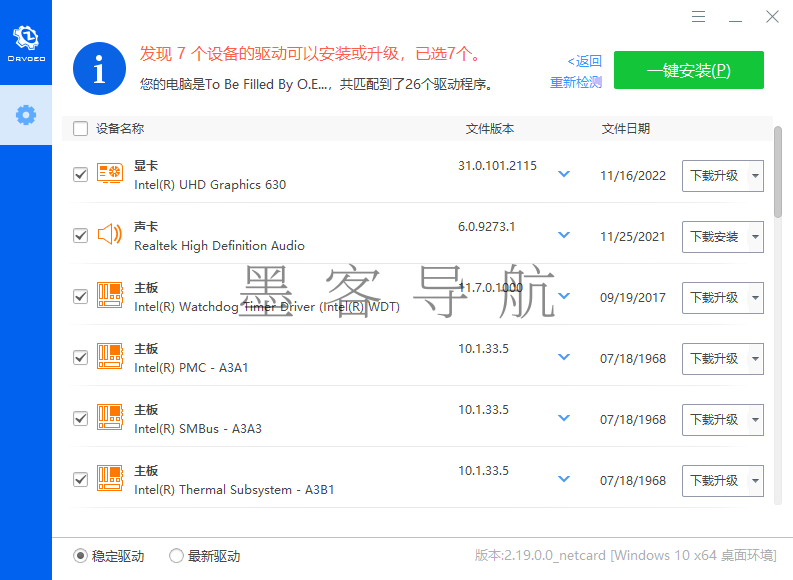Uncheck the Realtek High Definition Audio checkbox
This screenshot has width=793, height=580.
point(80,236)
